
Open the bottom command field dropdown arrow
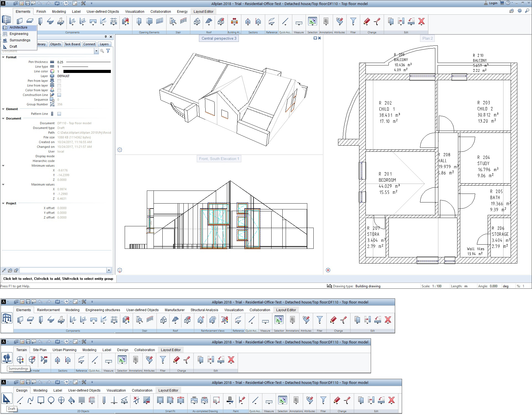tap(109, 270)
